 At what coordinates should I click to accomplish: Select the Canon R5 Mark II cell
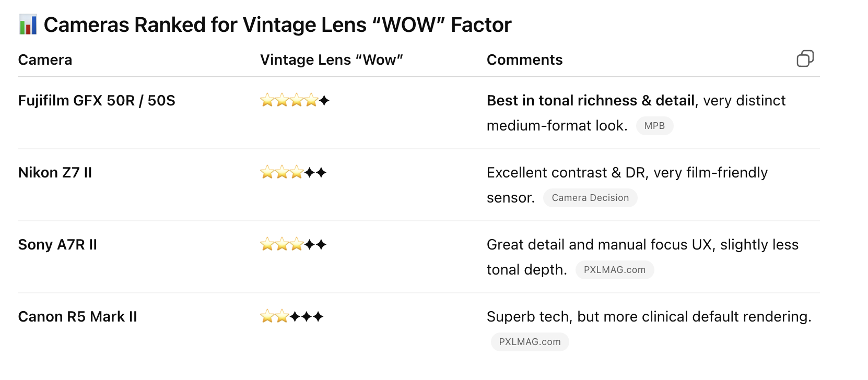click(77, 316)
